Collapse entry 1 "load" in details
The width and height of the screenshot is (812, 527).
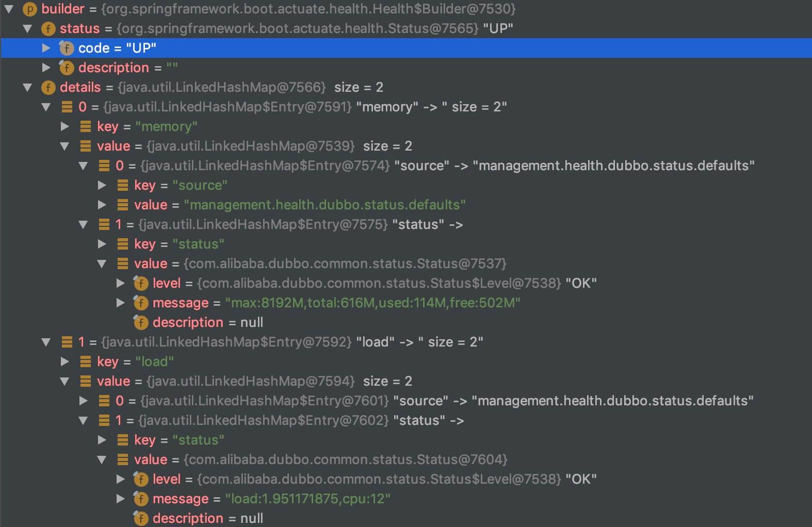[x=46, y=342]
